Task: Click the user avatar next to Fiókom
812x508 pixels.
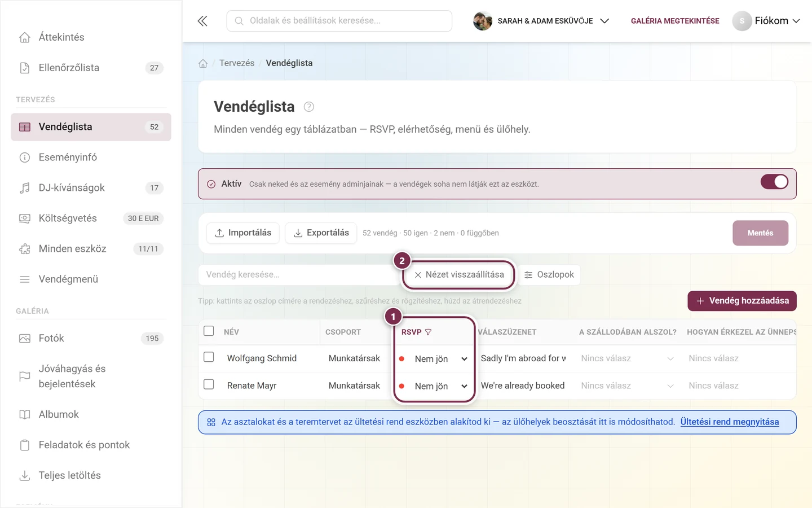Action: pos(742,21)
